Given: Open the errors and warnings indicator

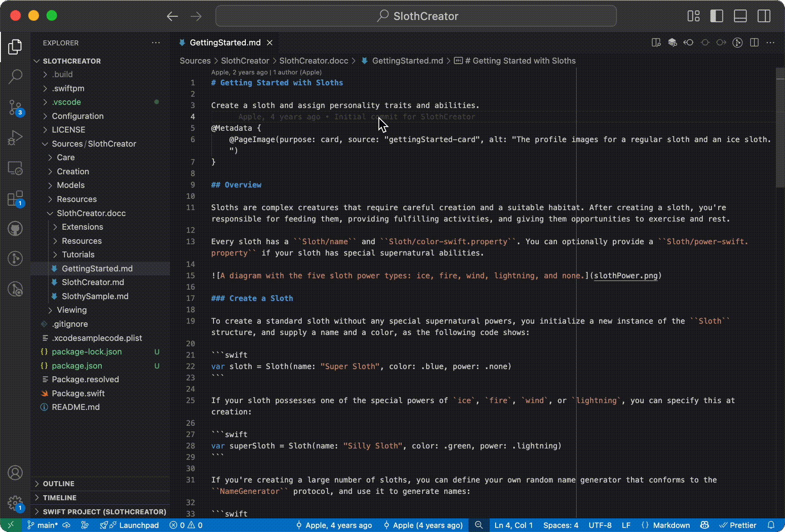Looking at the screenshot, I should tap(185, 525).
